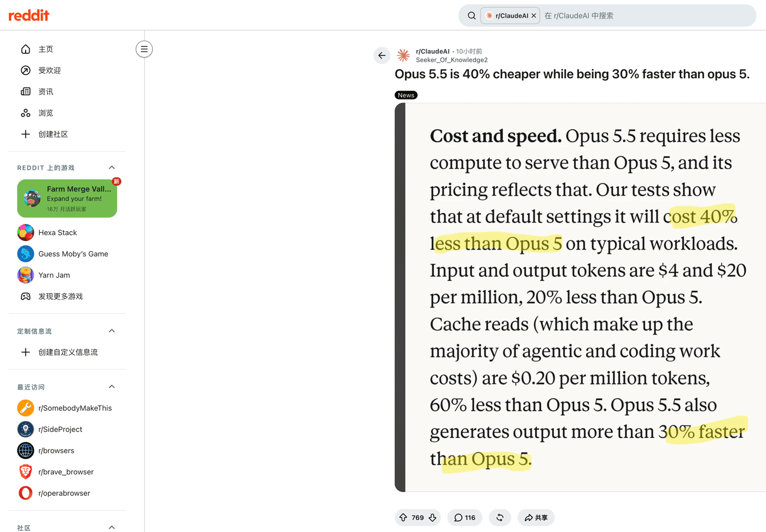Click the Guess Moby's Game icon
Viewport: 766px width, 532px height.
point(26,254)
